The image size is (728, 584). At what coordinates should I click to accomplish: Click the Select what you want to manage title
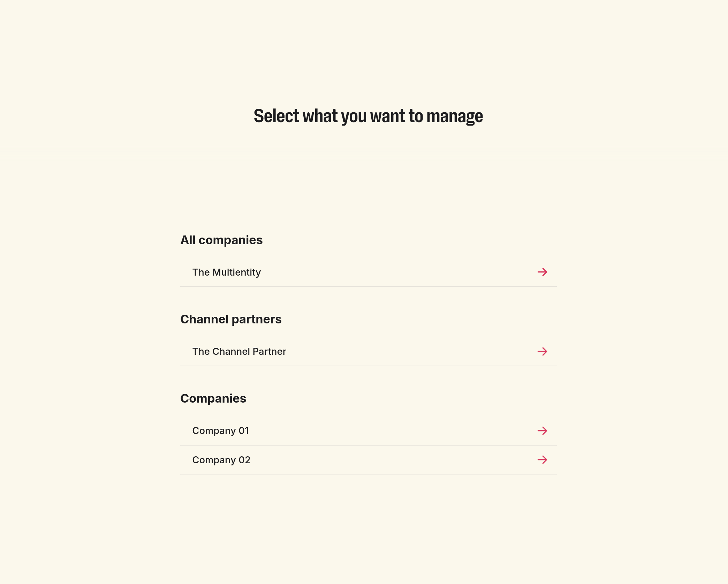pos(368,116)
